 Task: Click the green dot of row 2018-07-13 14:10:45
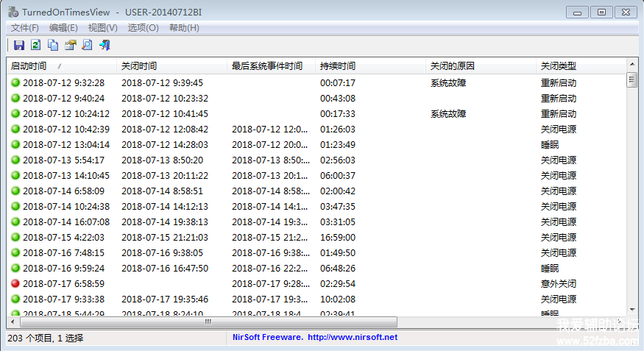click(15, 175)
